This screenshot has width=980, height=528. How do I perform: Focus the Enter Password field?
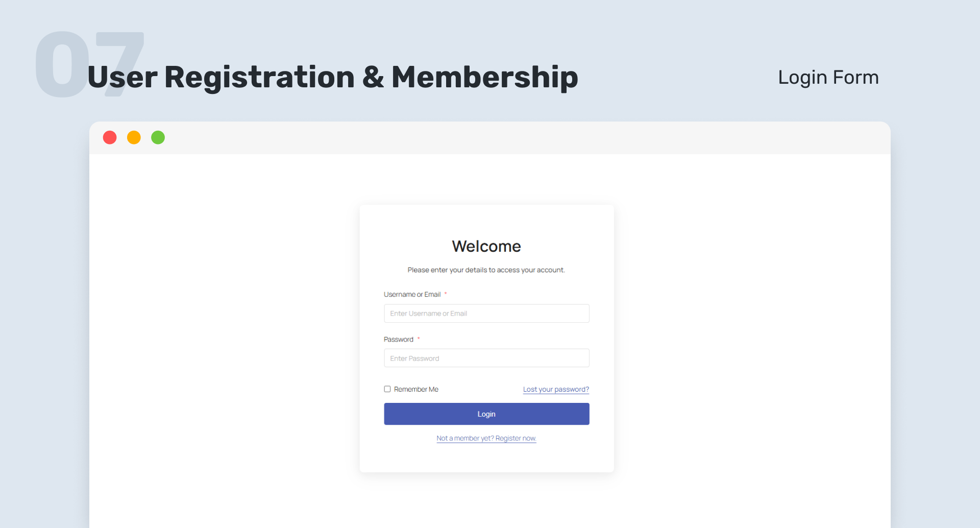click(x=486, y=358)
